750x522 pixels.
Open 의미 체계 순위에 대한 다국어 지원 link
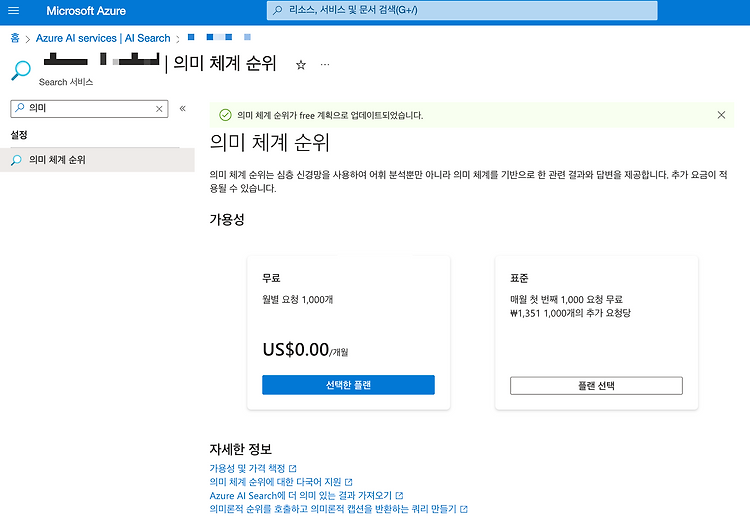point(281,482)
